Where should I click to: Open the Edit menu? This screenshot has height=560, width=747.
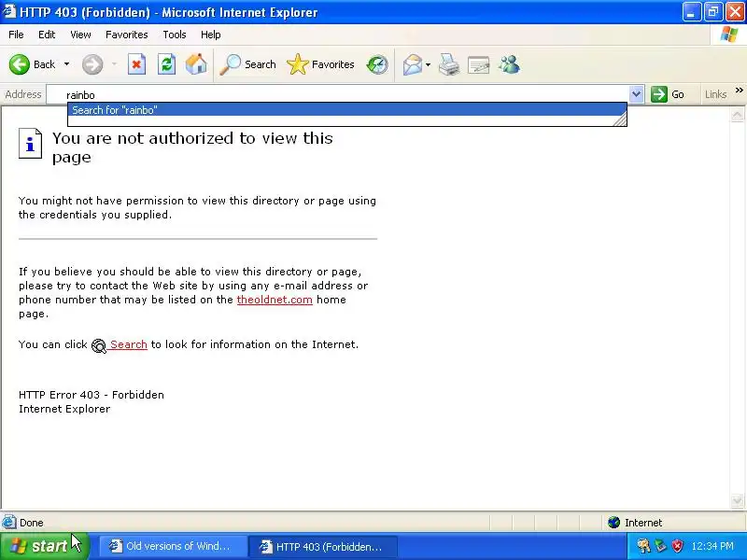47,35
